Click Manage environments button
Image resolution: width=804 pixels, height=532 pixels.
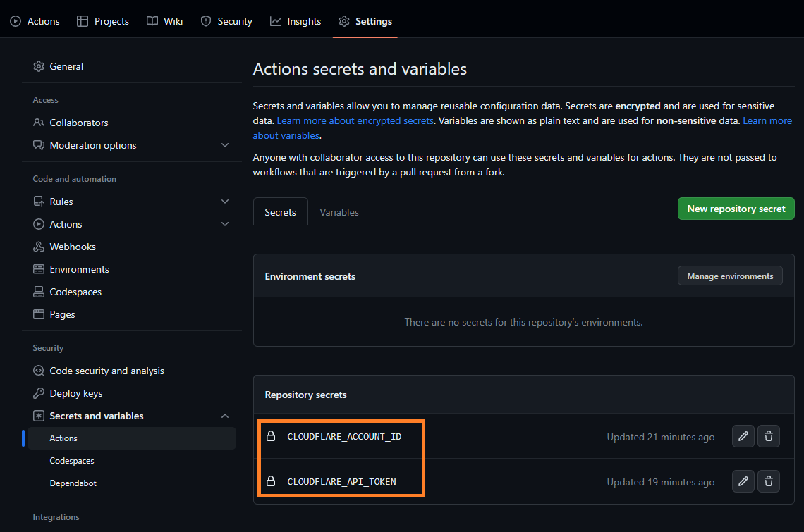730,276
